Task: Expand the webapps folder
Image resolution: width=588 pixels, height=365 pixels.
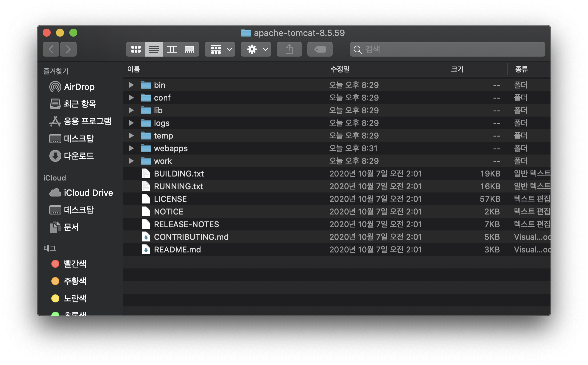Action: tap(131, 148)
